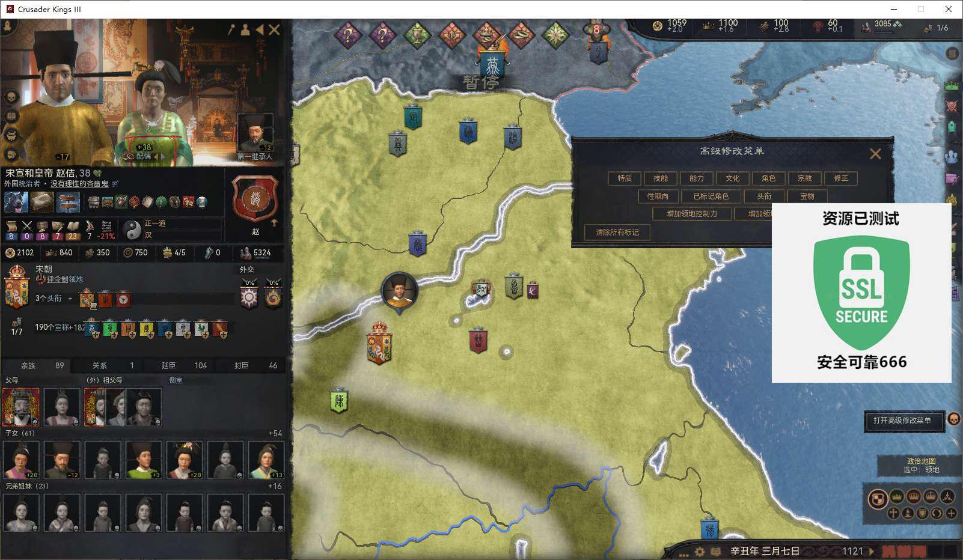Open the kill-list skull sidebar icon
963x560 pixels.
click(x=11, y=97)
